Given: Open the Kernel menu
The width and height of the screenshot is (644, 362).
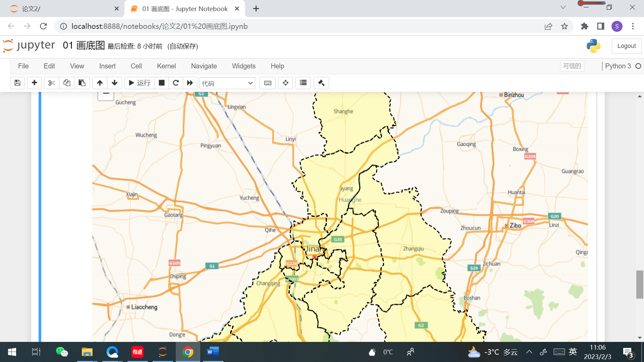Looking at the screenshot, I should pos(166,66).
